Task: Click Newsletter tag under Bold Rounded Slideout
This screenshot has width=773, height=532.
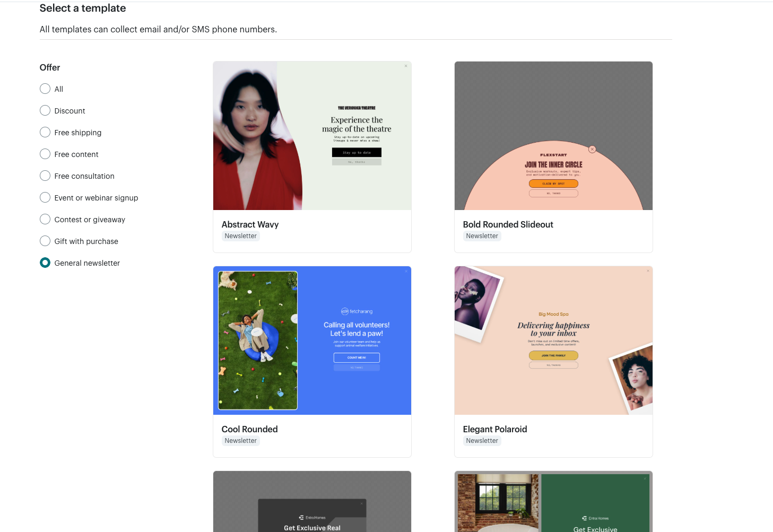Action: (482, 236)
